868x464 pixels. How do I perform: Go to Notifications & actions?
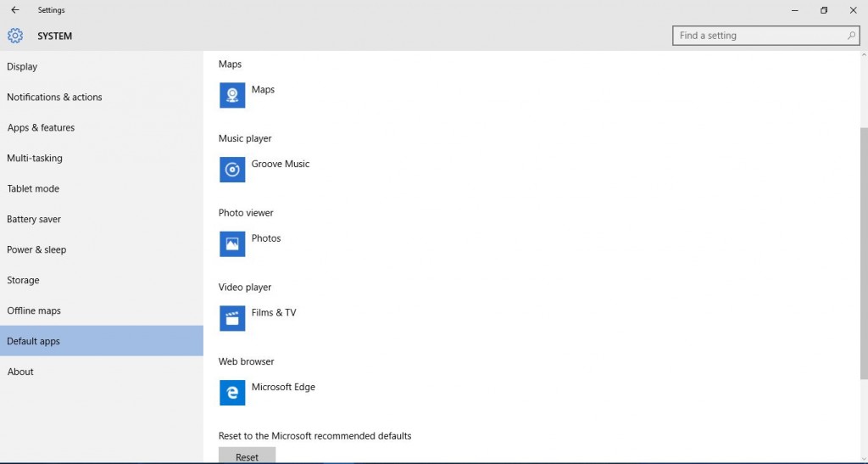click(x=102, y=97)
